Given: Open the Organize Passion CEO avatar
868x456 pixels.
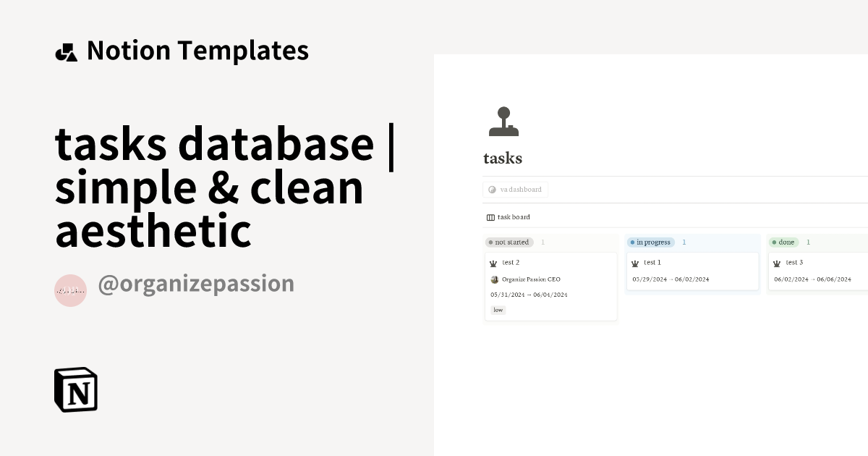Looking at the screenshot, I should pyautogui.click(x=494, y=279).
